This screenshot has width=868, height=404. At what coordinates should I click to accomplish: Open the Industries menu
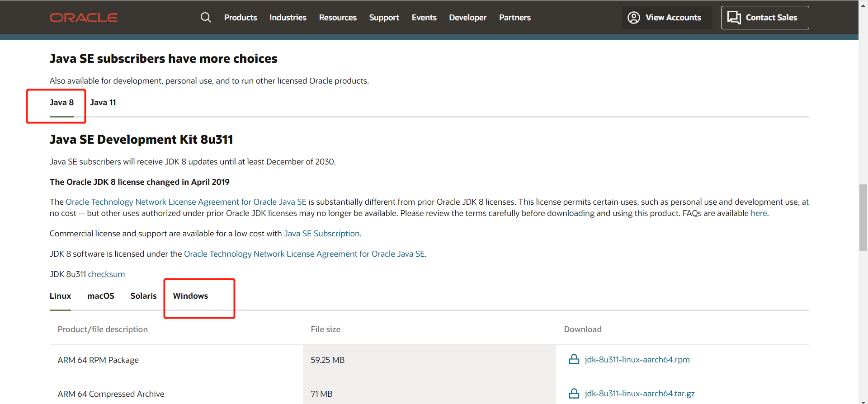pos(288,18)
